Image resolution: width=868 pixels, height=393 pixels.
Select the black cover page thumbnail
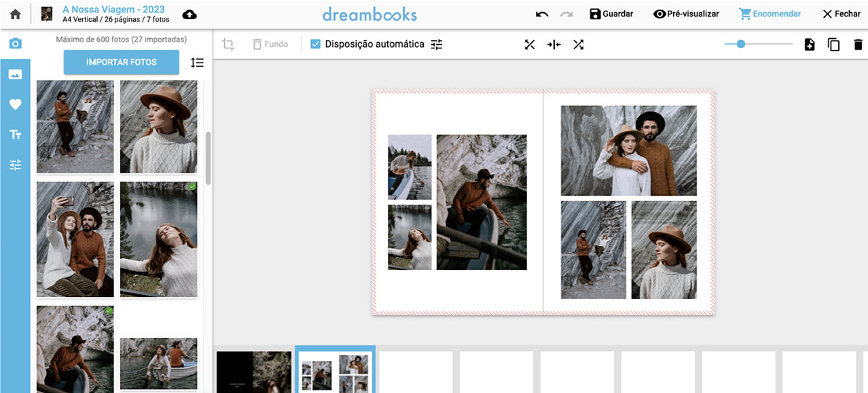click(x=254, y=372)
